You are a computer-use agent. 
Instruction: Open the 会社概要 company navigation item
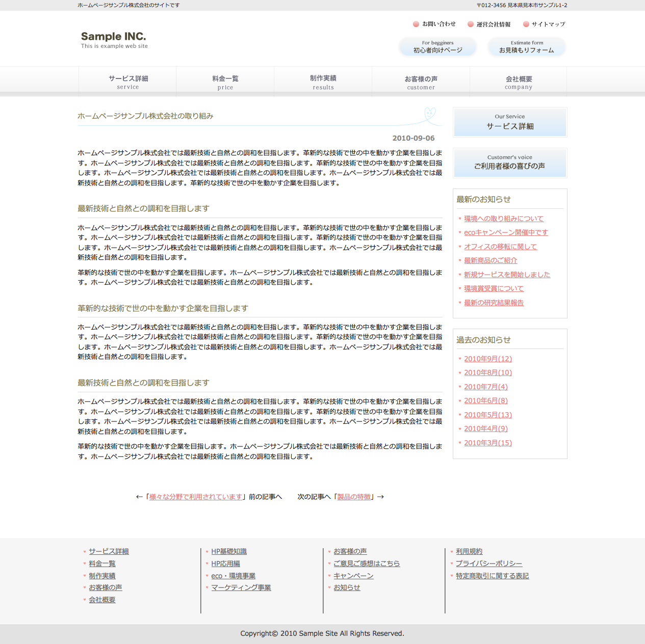(519, 82)
